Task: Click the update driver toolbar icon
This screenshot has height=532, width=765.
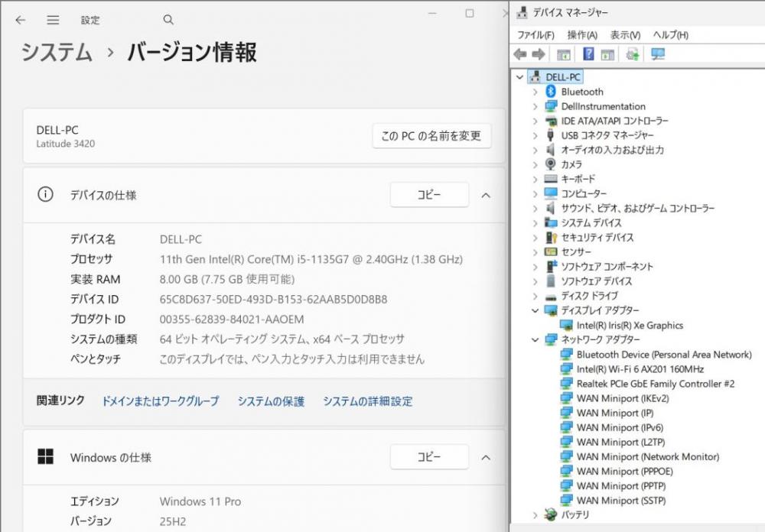Action: pos(632,54)
